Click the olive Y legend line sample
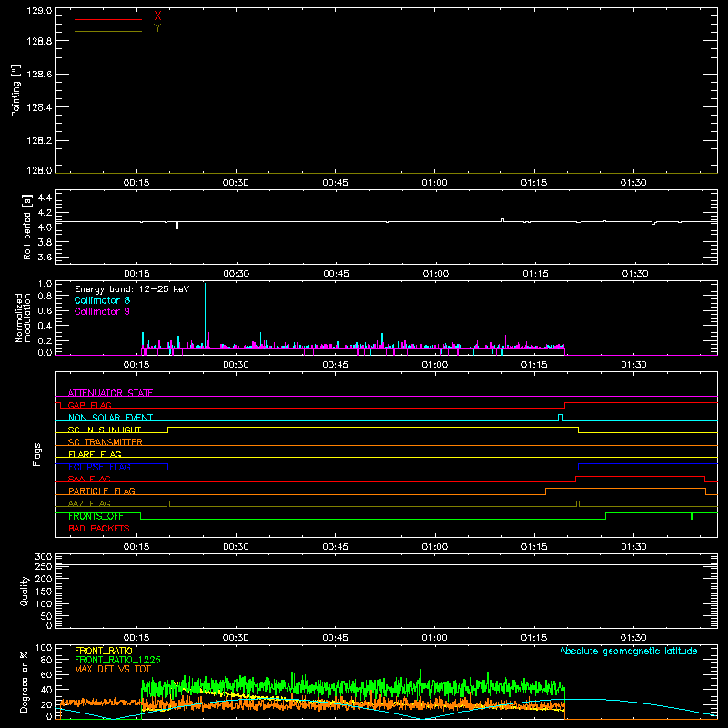The height and width of the screenshot is (728, 728). point(108,31)
